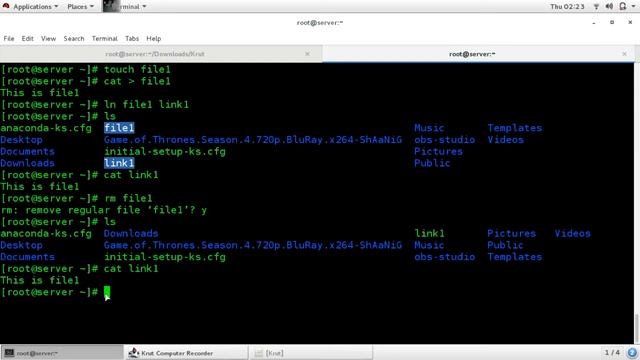Open the Edit menu
The height and width of the screenshot is (360, 640).
click(x=27, y=38)
